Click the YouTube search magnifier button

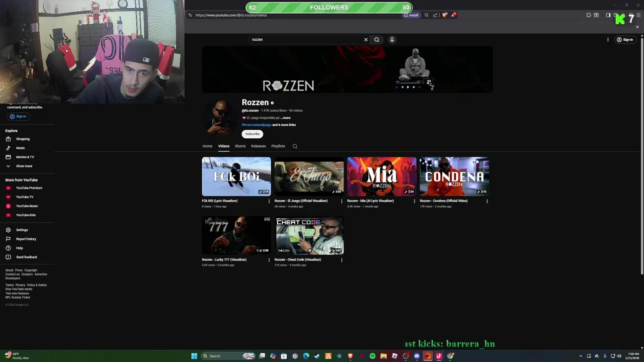[376, 40]
